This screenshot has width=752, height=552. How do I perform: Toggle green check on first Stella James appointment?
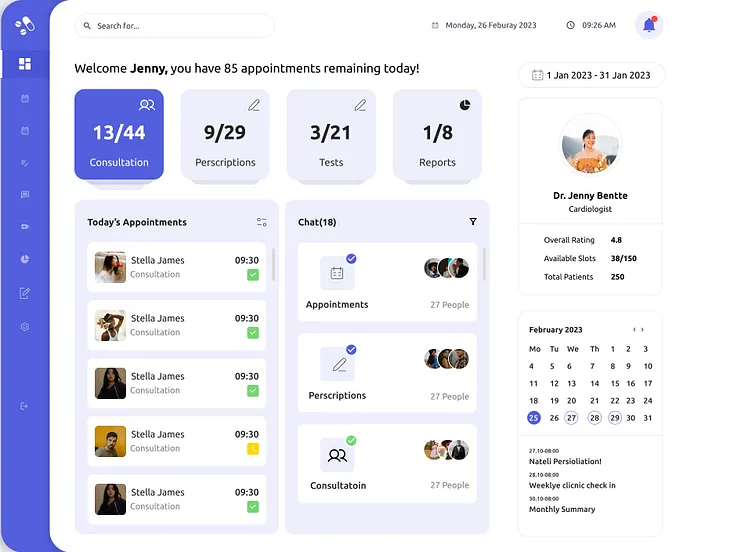(x=253, y=275)
